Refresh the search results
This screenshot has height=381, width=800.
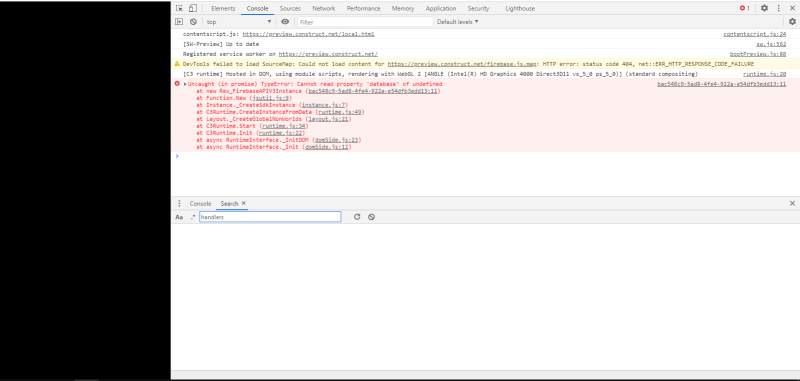357,217
